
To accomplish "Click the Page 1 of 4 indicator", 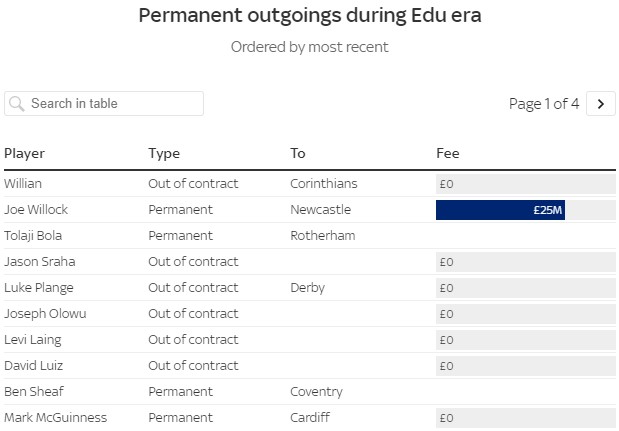I will pyautogui.click(x=543, y=104).
